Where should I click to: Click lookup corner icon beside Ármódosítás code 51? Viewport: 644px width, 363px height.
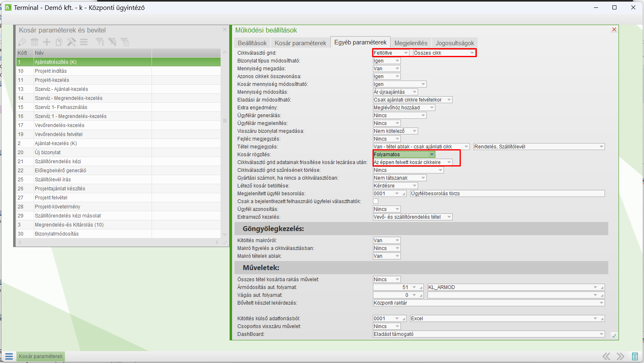tap(421, 287)
